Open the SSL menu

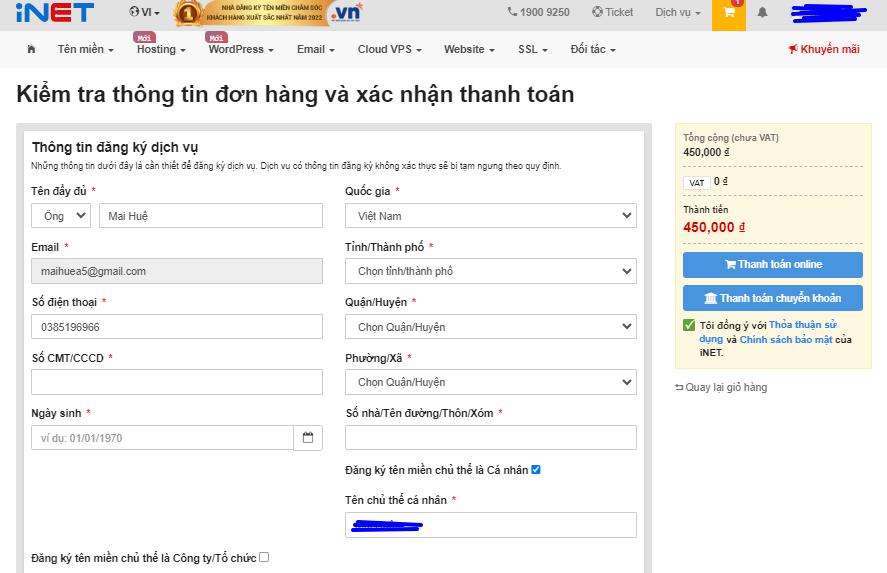(532, 49)
